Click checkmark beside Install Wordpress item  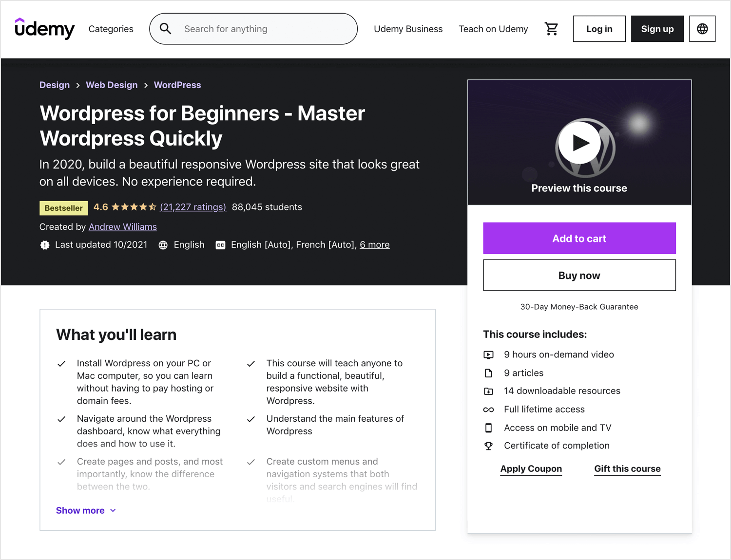(61, 364)
